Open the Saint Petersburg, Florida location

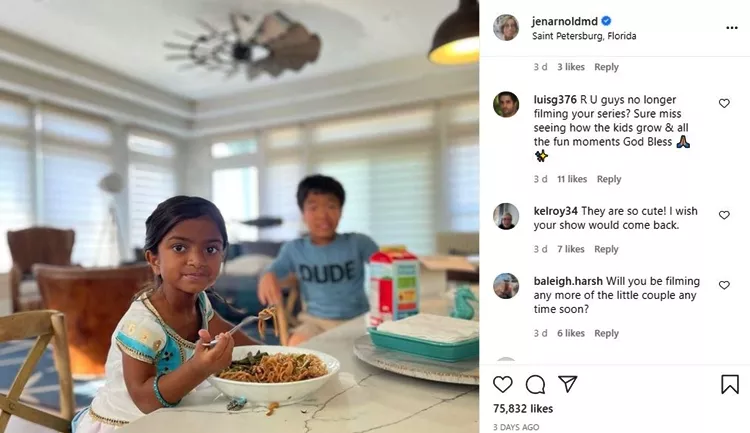[584, 36]
